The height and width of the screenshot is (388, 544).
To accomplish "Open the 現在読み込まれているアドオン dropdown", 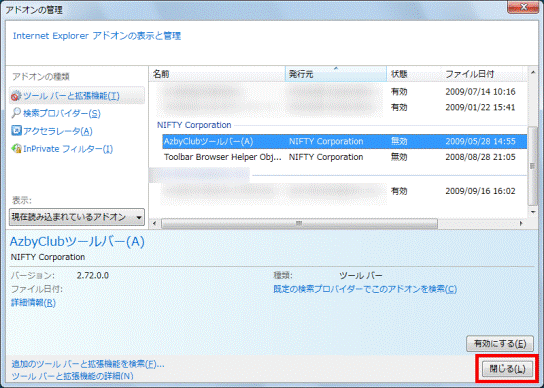I will click(x=77, y=217).
